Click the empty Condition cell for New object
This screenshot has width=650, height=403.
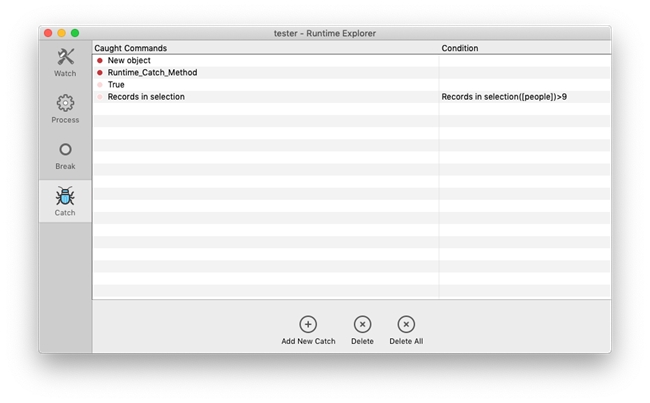click(523, 61)
